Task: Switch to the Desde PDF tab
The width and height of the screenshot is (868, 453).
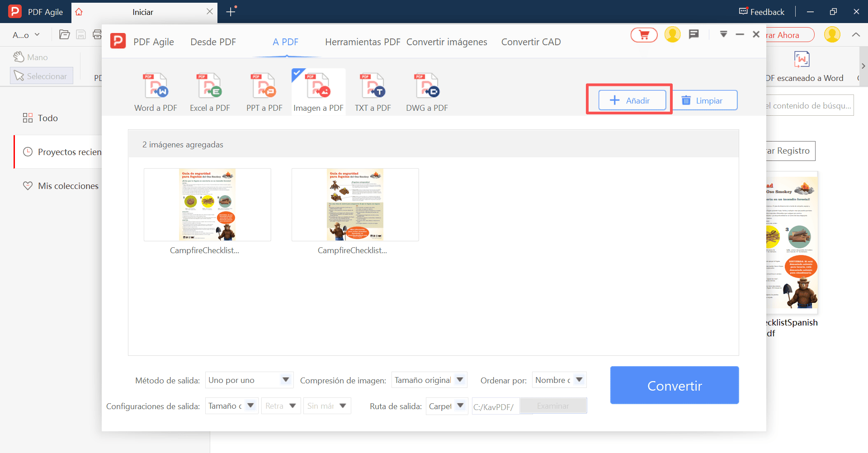Action: (213, 42)
